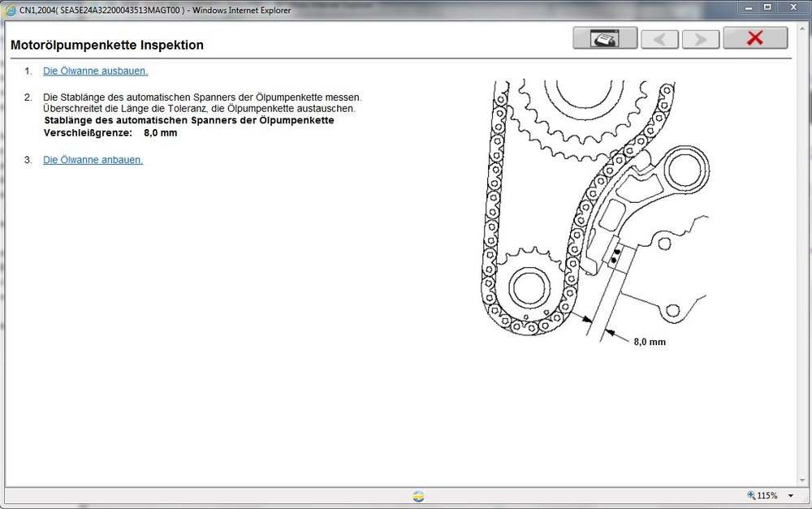Click the zoom percentage "115%" control
812x509 pixels.
tap(767, 495)
